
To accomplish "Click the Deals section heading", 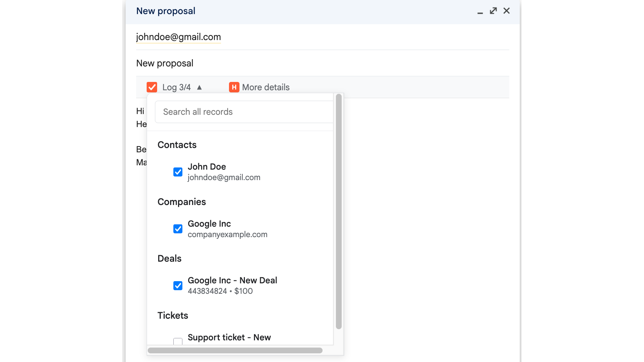I will pyautogui.click(x=169, y=258).
